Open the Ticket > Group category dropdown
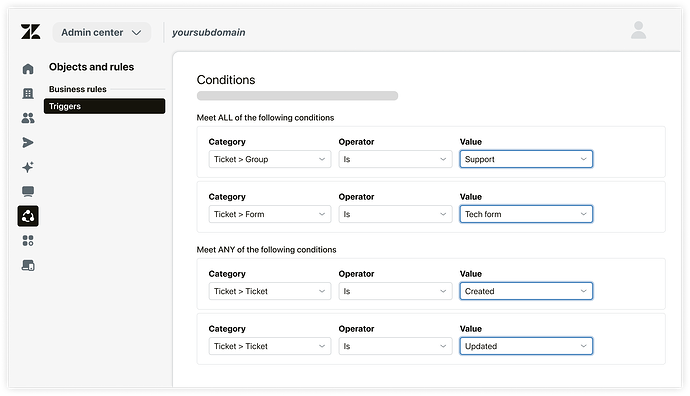 tap(270, 159)
